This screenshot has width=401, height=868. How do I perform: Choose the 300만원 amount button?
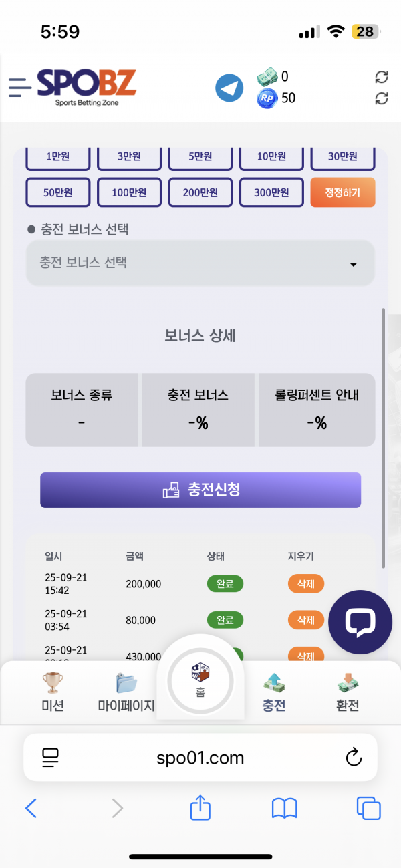271,193
